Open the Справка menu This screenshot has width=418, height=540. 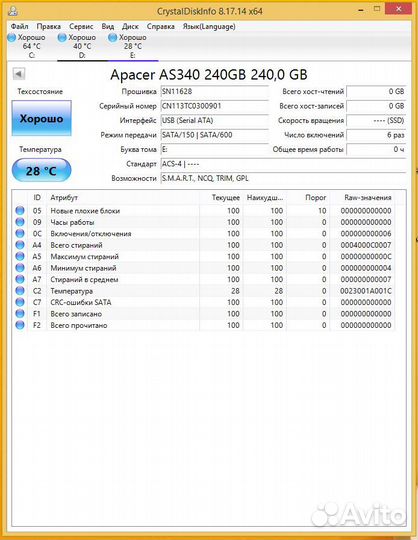(x=160, y=27)
